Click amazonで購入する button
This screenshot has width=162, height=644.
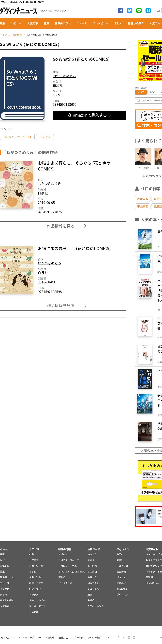pos(89,115)
